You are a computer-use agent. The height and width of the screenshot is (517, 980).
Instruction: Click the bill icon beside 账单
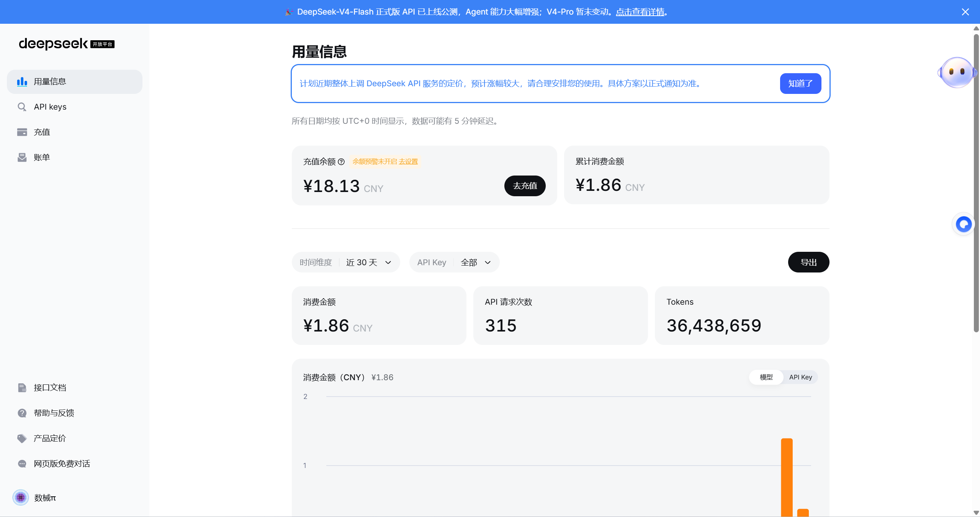(22, 158)
